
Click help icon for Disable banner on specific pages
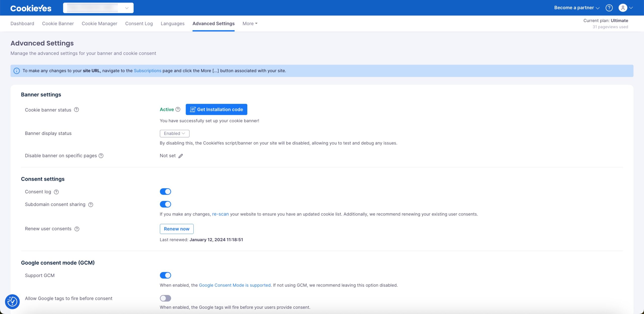[x=101, y=156]
